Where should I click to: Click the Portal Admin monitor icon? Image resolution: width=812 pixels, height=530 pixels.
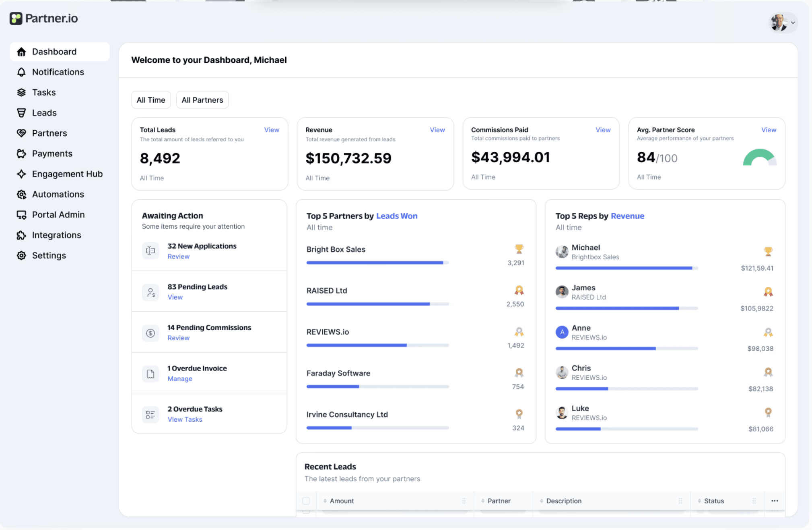click(21, 215)
